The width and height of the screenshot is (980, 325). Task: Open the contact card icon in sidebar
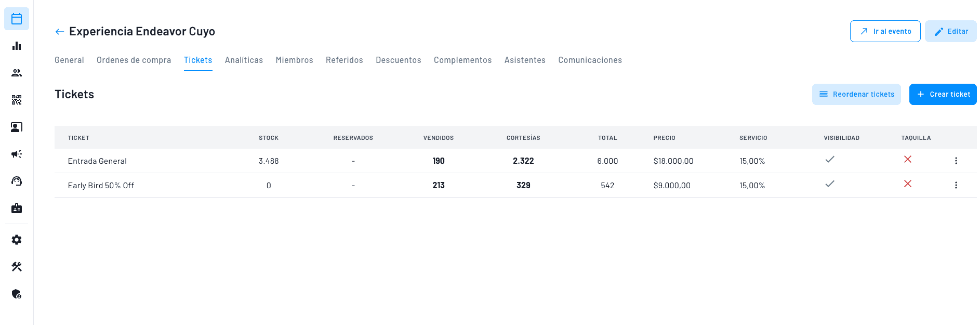(17, 127)
